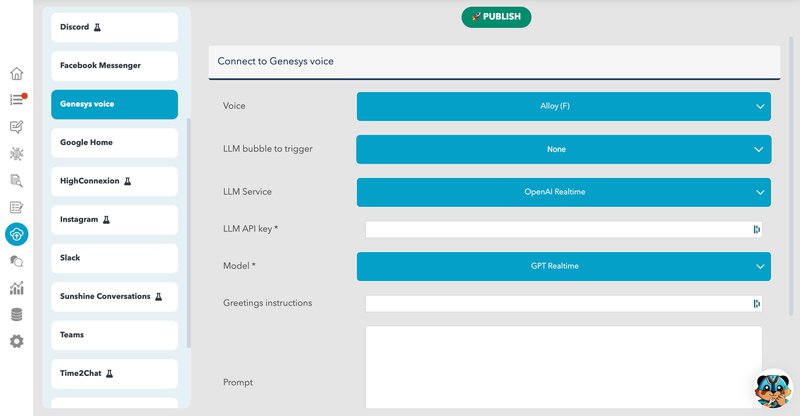Click the 'LLM API key *' label
Viewport: 800px width, 416px height.
(x=251, y=229)
